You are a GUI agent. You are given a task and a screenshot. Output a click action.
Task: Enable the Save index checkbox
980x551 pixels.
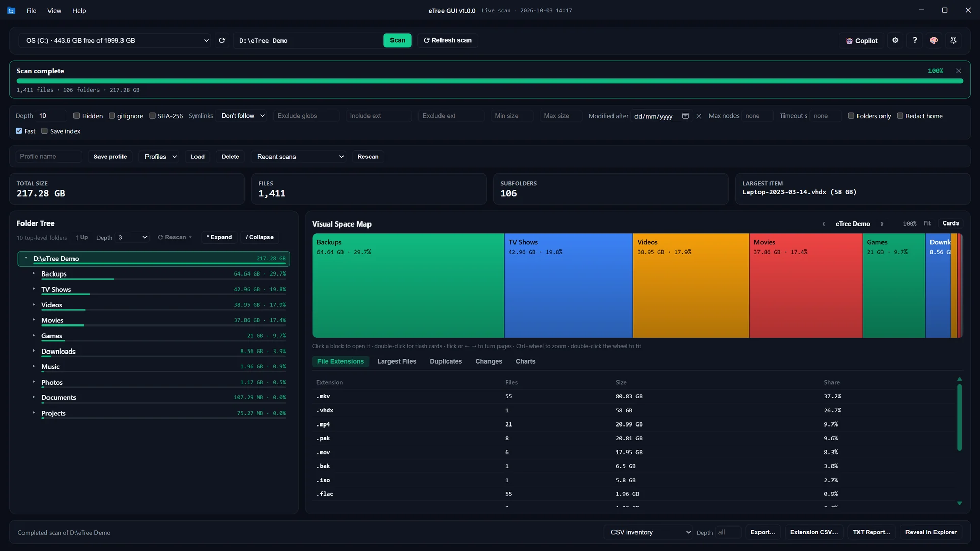[44, 131]
